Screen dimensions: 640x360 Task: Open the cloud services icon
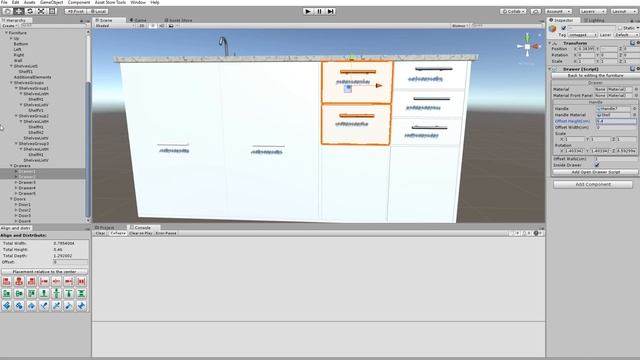coord(536,11)
